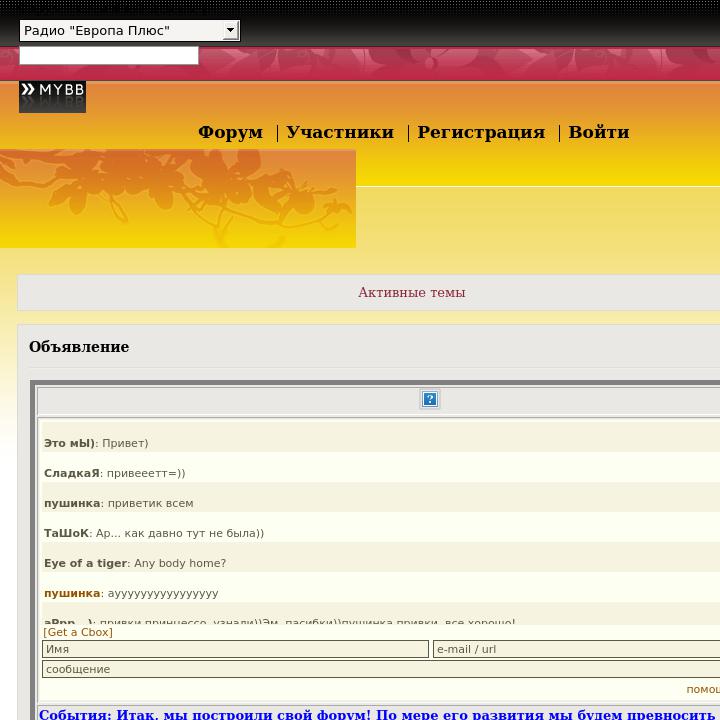This screenshot has height=720, width=720.
Task: Go to the Участники page
Action: [x=340, y=132]
